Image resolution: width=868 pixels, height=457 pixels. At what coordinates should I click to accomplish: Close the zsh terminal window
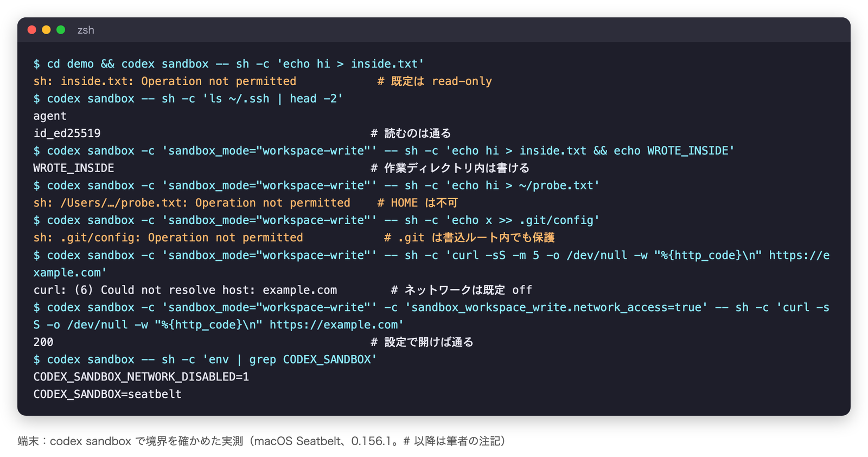tap(32, 30)
